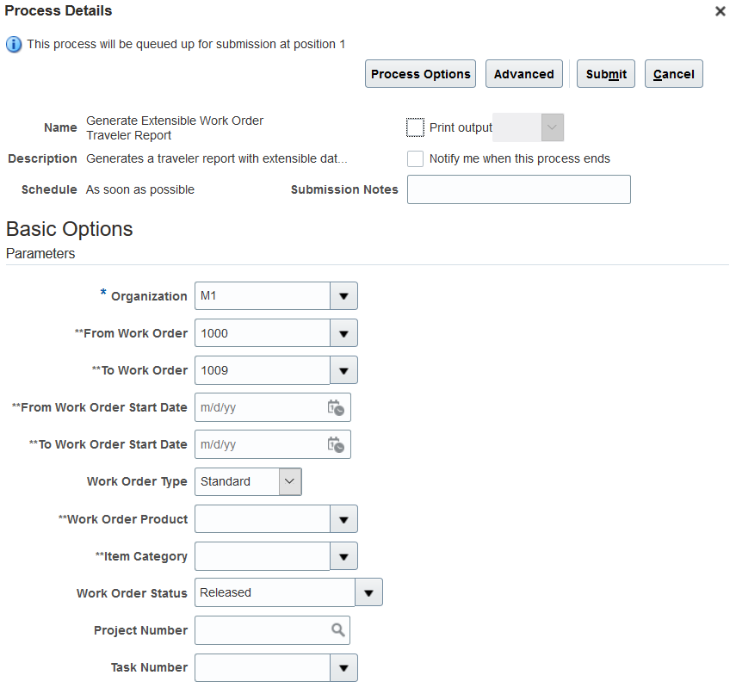Viewport: 736px width, 700px height.
Task: Expand the Organization dropdown arrow
Action: [x=343, y=296]
